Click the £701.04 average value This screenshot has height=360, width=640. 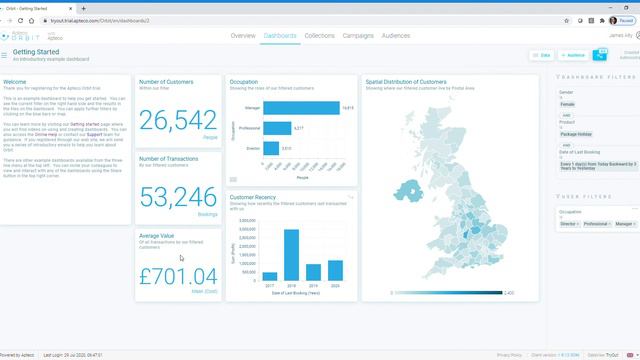click(x=178, y=276)
